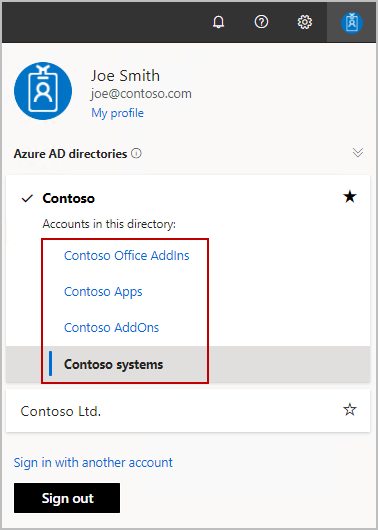
Task: Open the My profile link
Action: point(117,113)
